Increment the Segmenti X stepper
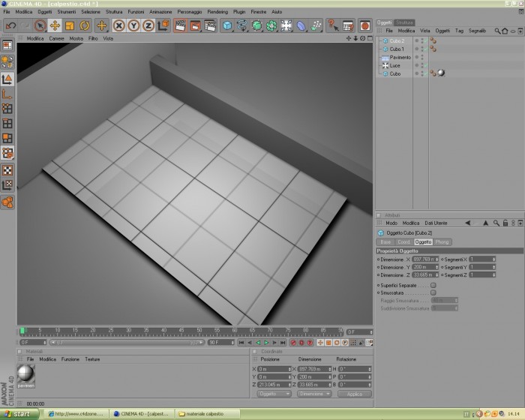The height and width of the screenshot is (420, 525). coord(493,258)
